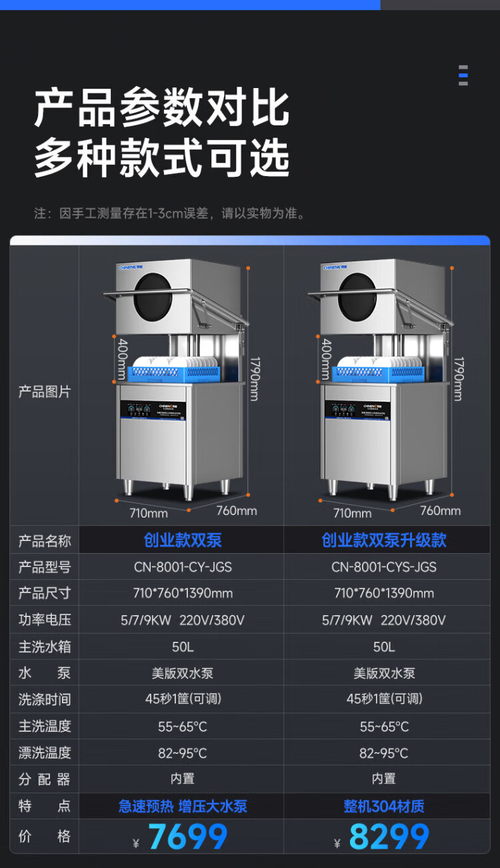
Task: Click the 8299 price
Action: tap(389, 837)
